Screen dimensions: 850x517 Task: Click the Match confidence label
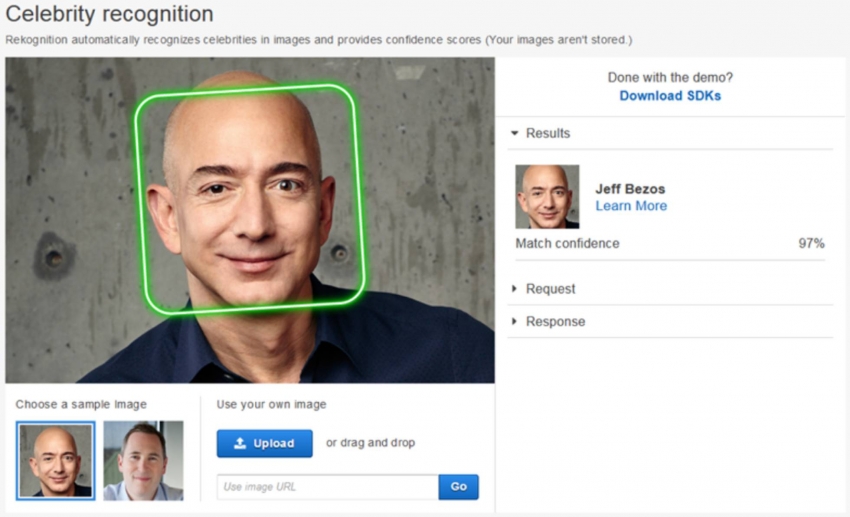567,243
